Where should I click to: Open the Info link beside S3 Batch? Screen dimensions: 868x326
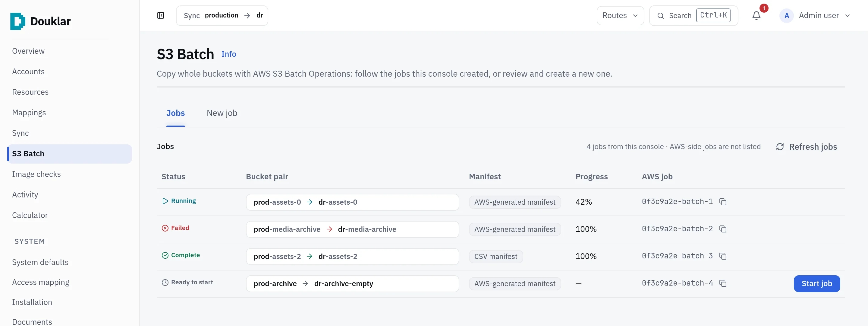click(228, 54)
